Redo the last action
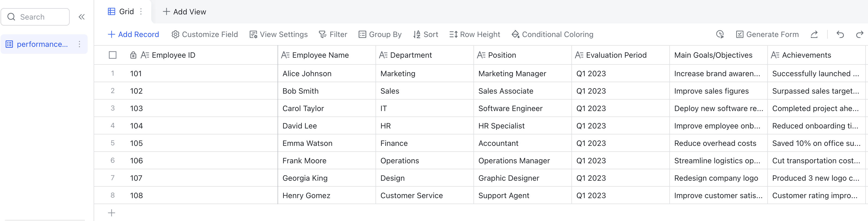Screen dimensions: 868x221 [x=860, y=34]
